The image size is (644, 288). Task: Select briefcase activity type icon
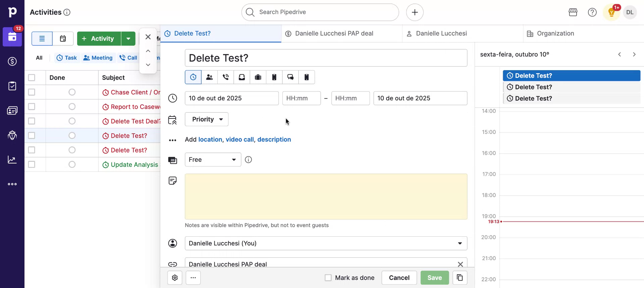258,77
